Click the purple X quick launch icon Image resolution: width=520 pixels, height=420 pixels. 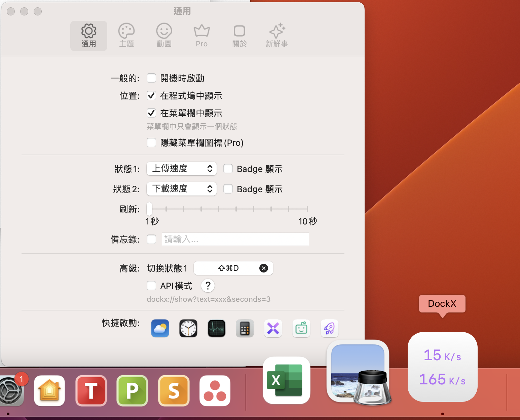[273, 328]
